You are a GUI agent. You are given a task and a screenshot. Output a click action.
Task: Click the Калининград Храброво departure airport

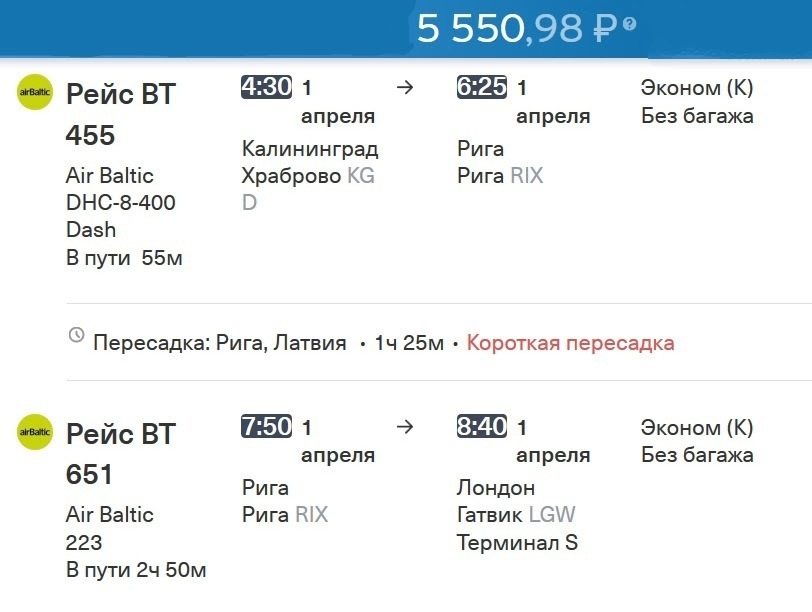pos(309,163)
